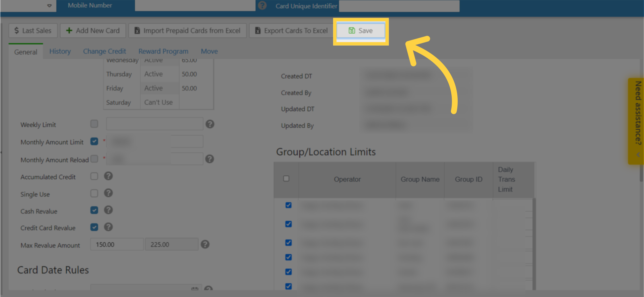Toggle Single Use checkbox
The width and height of the screenshot is (644, 297).
coord(94,193)
